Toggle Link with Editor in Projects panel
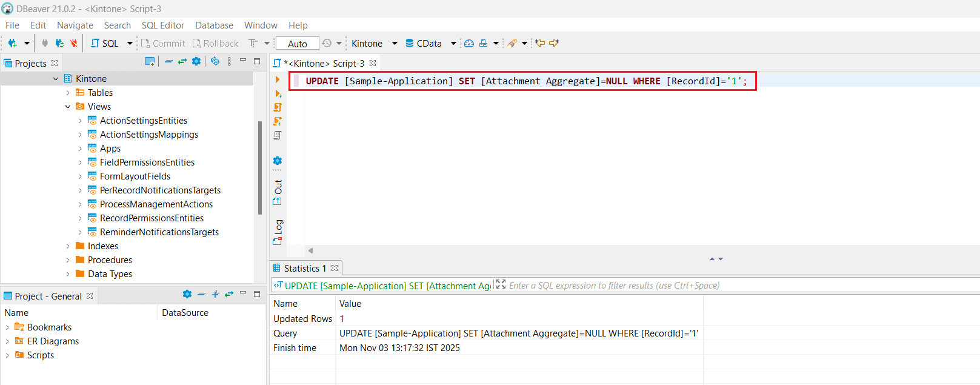980x385 pixels. tap(182, 61)
